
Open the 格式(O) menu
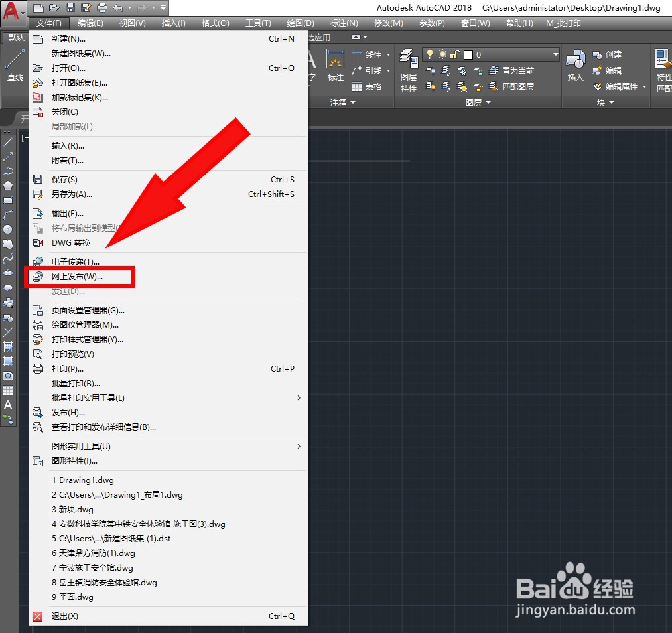click(215, 23)
